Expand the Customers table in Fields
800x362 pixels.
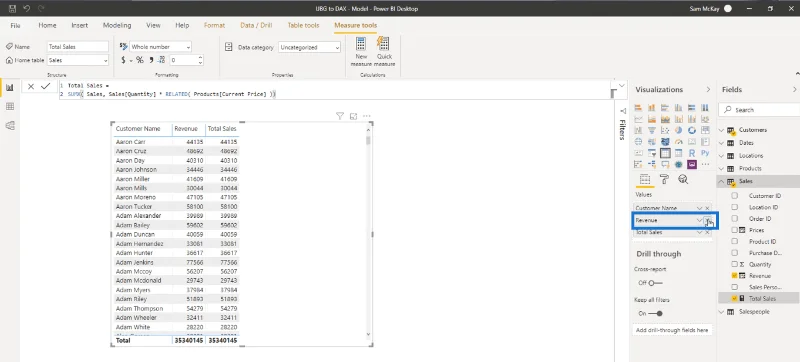pyautogui.click(x=721, y=130)
